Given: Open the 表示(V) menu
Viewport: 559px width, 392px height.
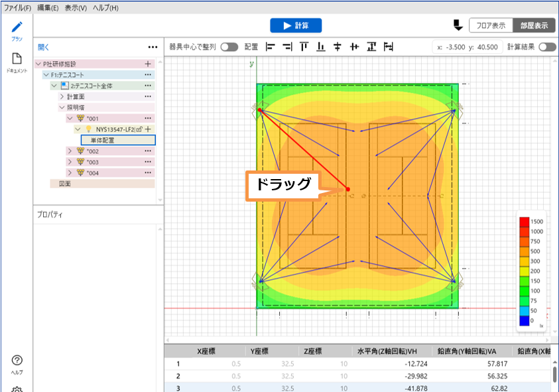Looking at the screenshot, I should click(76, 7).
